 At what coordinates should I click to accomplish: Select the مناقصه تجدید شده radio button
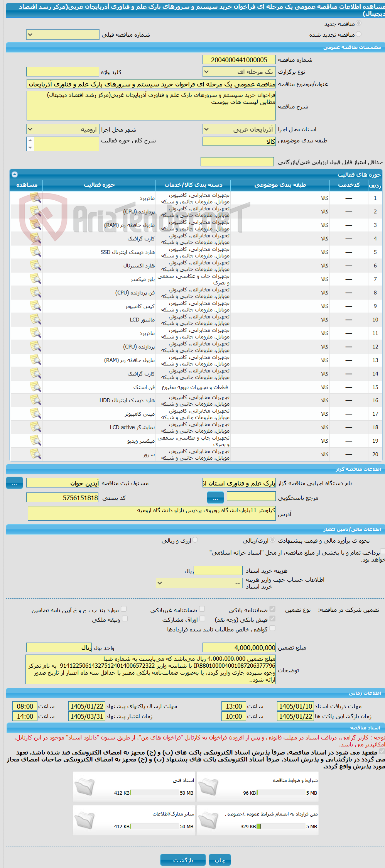point(359,34)
